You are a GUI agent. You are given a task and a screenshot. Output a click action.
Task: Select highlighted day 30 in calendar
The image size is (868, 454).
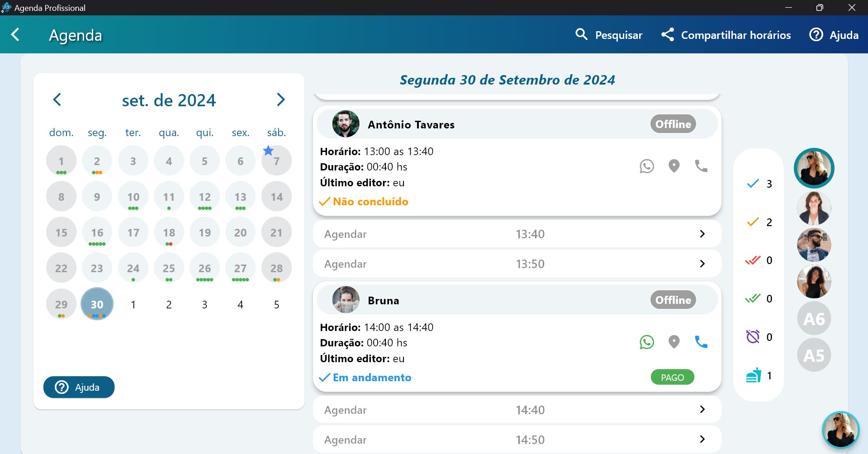(97, 304)
